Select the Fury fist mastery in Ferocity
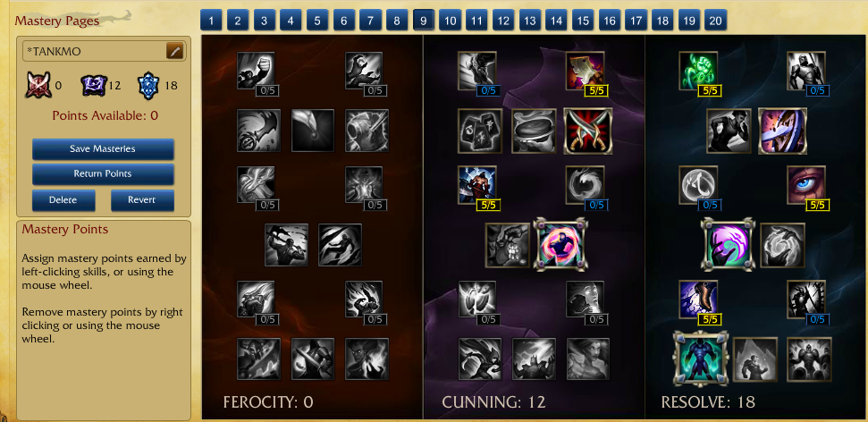Screen dimensions: 868x422 click(x=256, y=71)
